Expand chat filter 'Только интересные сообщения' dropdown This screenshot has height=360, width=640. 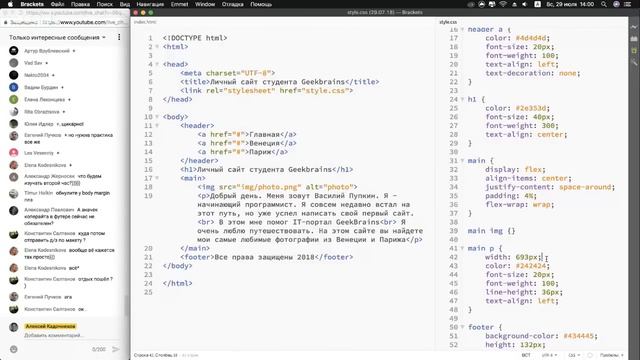point(58,37)
